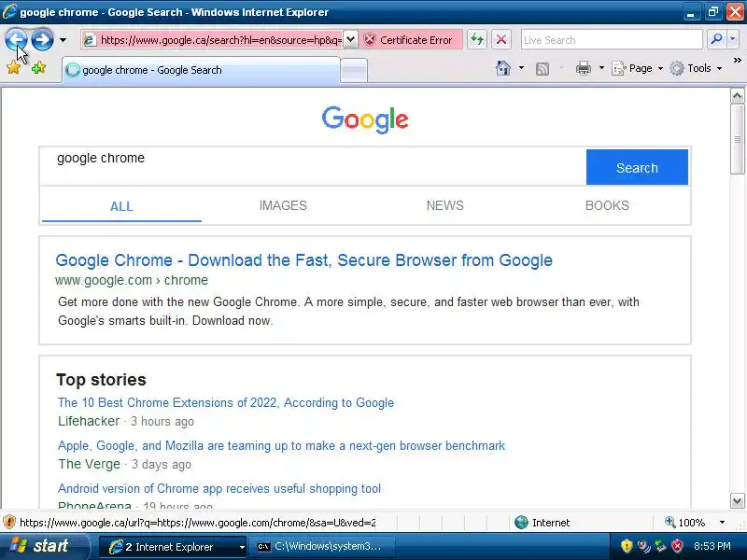Image resolution: width=747 pixels, height=560 pixels.
Task: Click www.google.com › chrome URL text
Action: [x=132, y=281]
